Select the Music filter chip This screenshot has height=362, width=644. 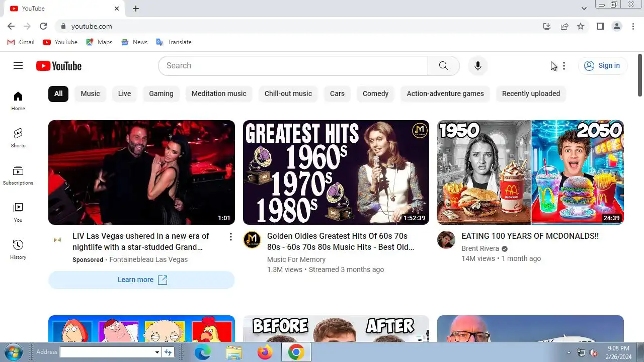(91, 94)
